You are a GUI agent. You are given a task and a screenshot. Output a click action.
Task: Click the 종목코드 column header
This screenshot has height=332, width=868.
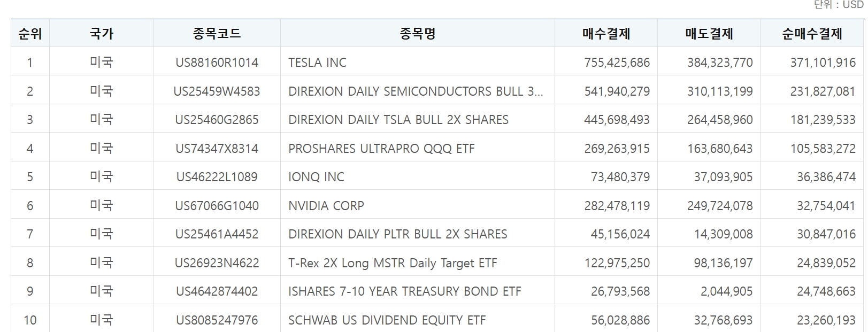(x=217, y=34)
